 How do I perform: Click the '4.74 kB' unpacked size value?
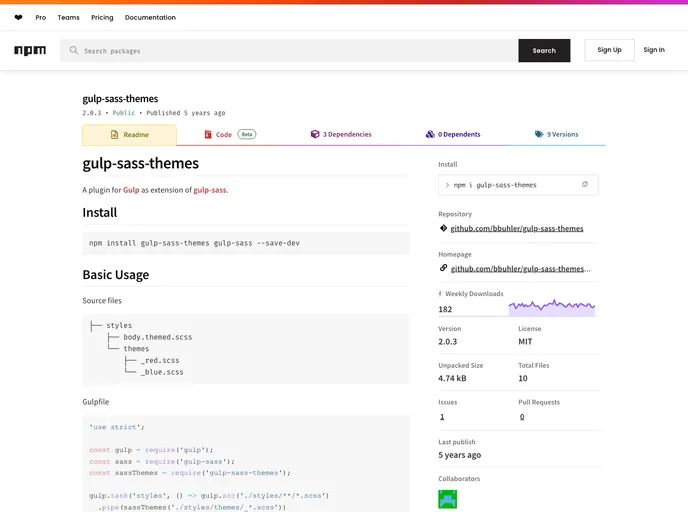click(x=452, y=378)
